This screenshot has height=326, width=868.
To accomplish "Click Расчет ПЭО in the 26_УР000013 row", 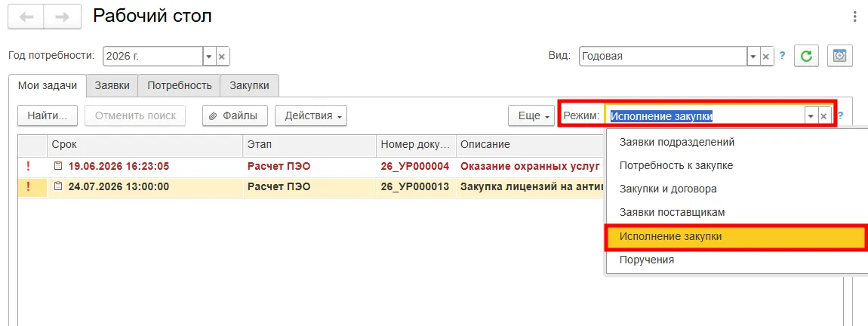I will [x=279, y=187].
